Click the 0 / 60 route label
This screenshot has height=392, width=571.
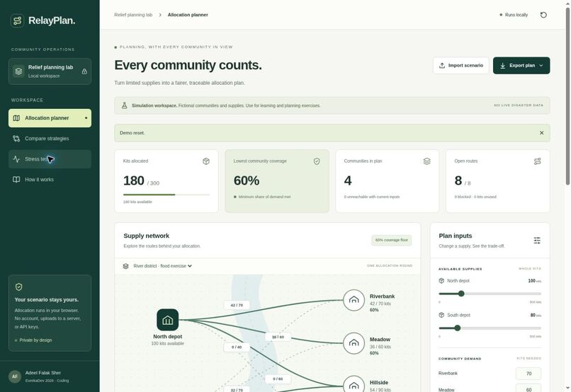[x=278, y=379]
